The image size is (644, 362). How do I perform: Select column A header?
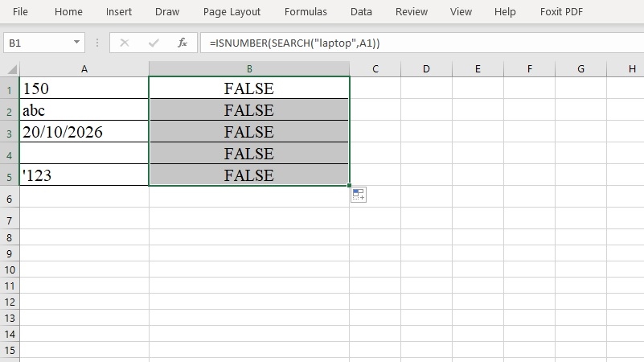84,69
